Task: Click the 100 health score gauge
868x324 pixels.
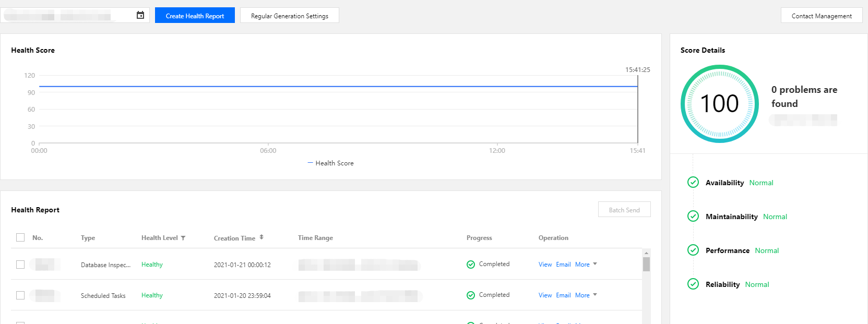Action: [719, 104]
